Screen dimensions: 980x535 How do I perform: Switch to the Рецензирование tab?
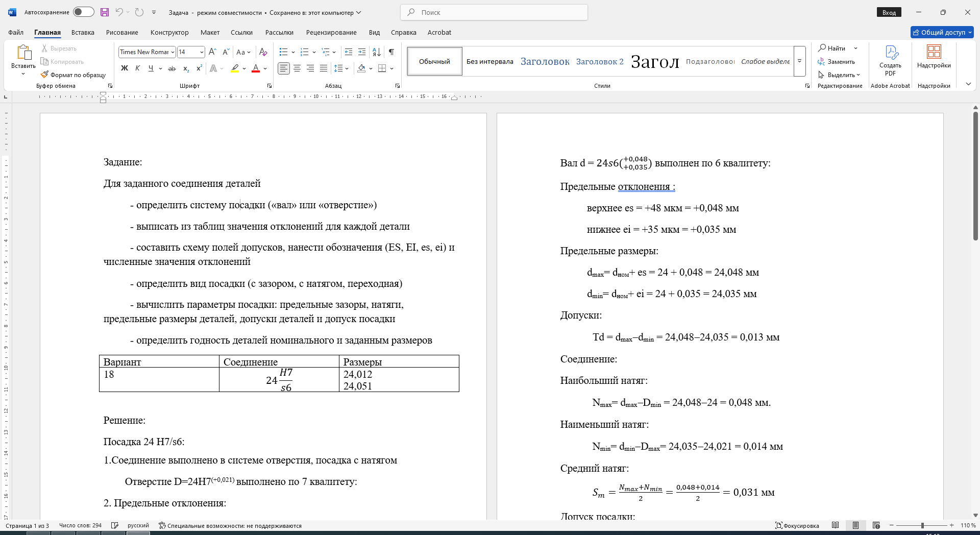pyautogui.click(x=331, y=32)
